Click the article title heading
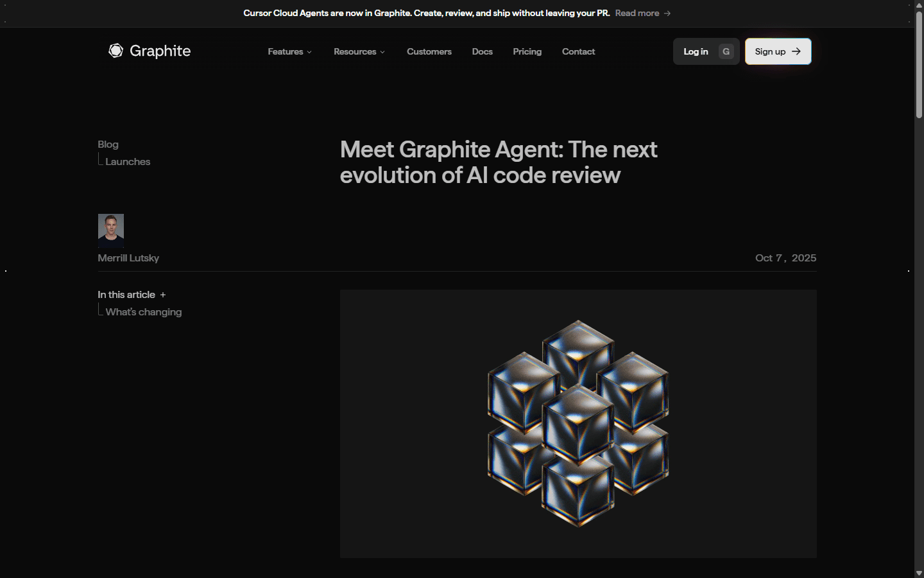Viewport: 924px width, 578px height. tap(499, 162)
